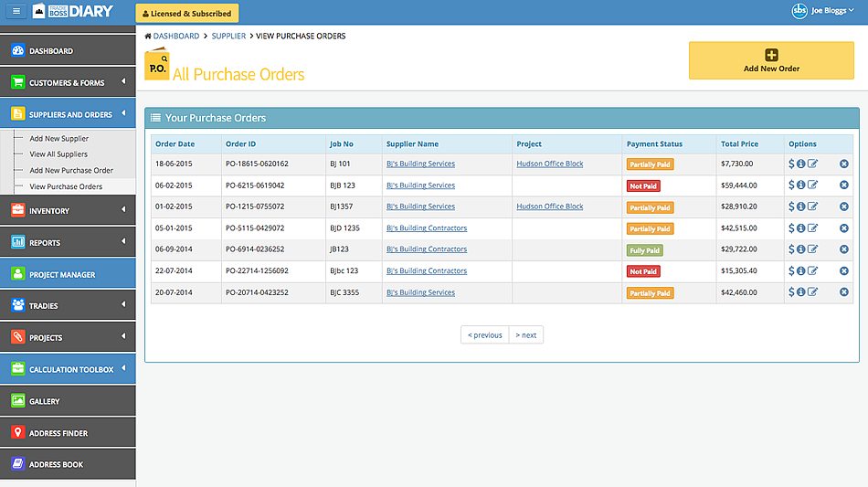Click the info icon for PO-6215-0619042
Screen dimensions: 868x487
tap(800, 185)
